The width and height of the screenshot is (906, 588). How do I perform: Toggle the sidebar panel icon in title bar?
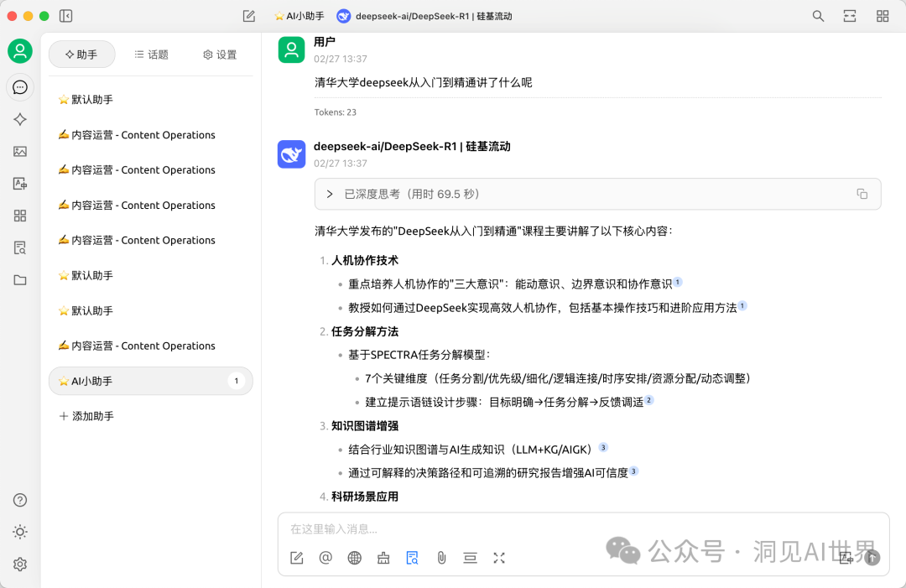click(x=66, y=16)
